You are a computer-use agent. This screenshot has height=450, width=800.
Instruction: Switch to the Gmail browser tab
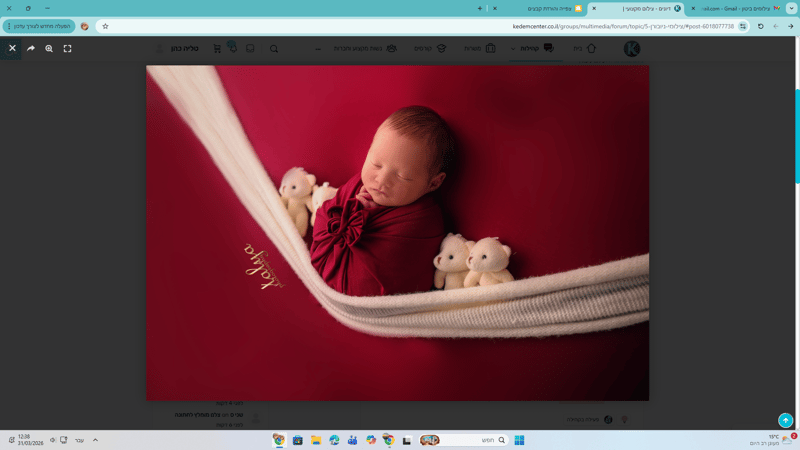740,9
